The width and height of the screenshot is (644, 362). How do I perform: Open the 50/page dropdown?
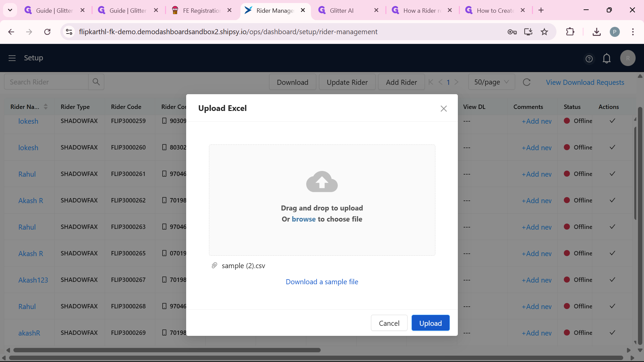491,82
